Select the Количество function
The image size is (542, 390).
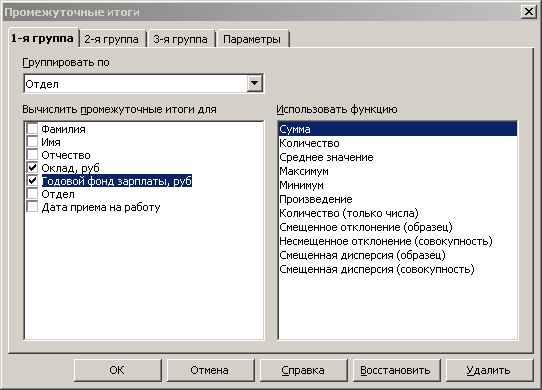tap(398, 143)
